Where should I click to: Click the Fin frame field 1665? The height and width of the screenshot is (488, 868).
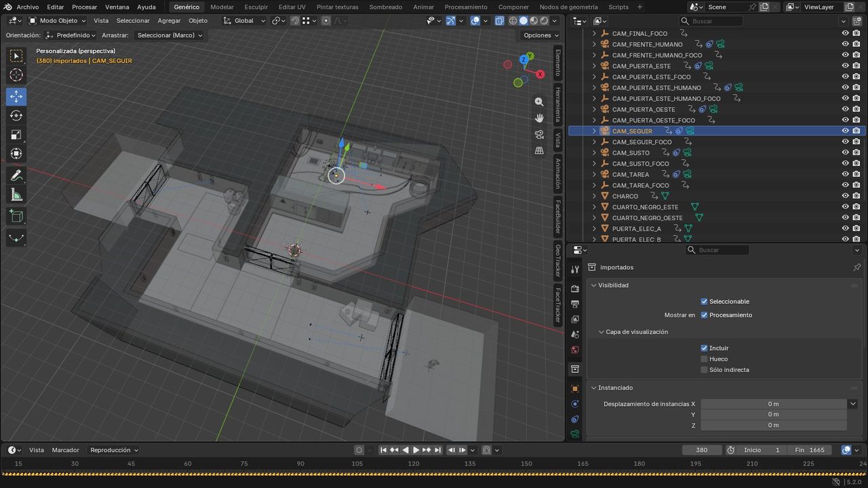coord(809,450)
